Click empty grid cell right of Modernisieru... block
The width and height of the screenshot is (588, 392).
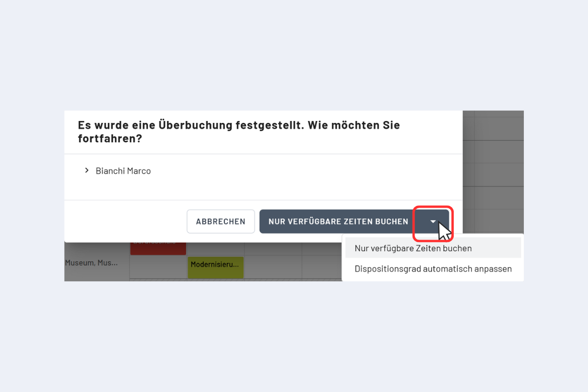point(273,267)
